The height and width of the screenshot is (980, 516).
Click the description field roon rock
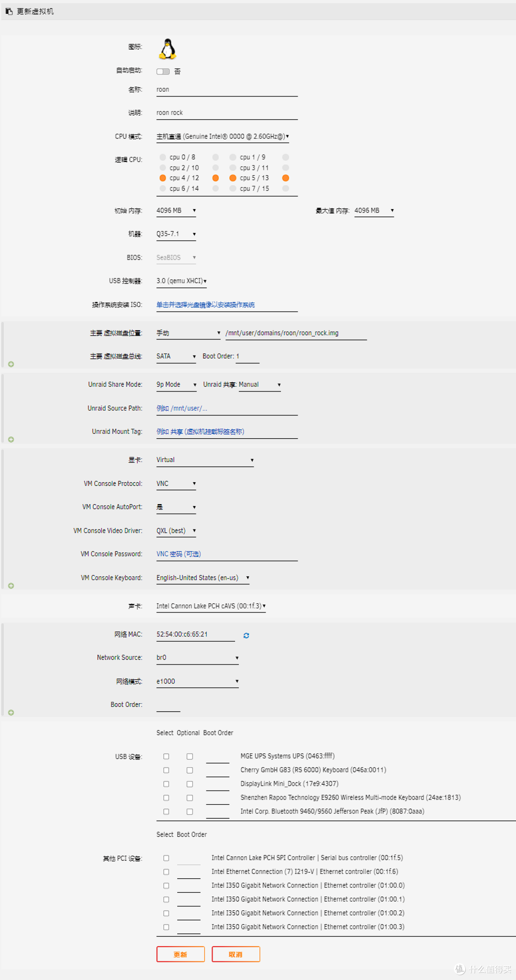pyautogui.click(x=227, y=113)
